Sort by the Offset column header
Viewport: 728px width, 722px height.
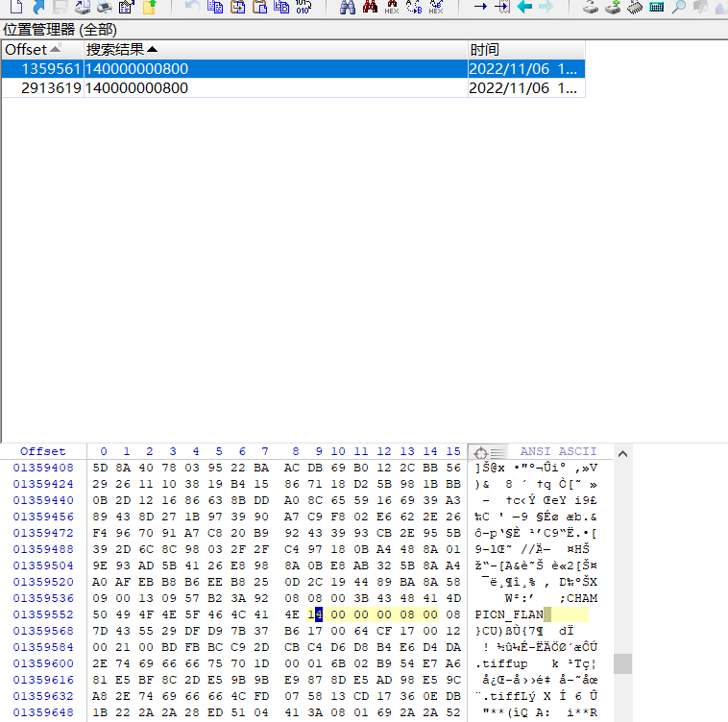42,50
